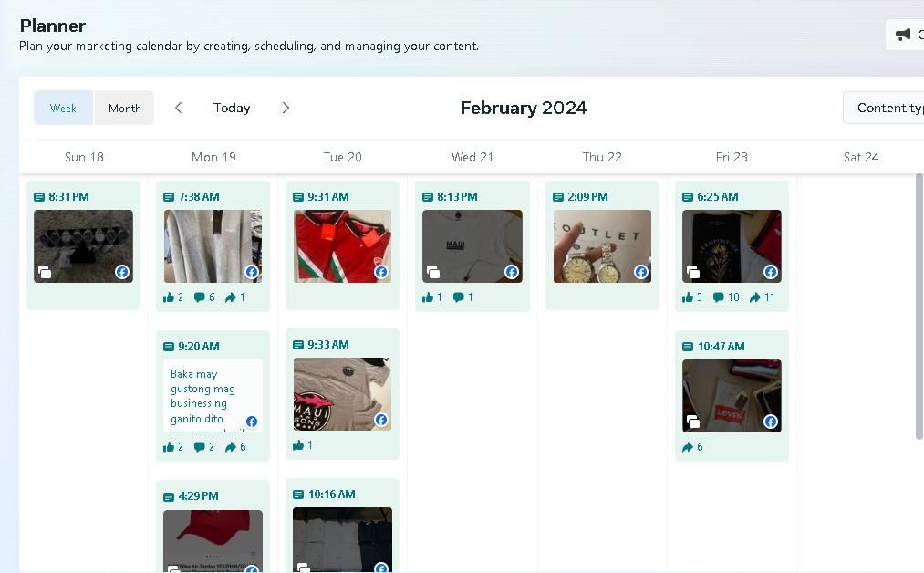
Task: Open the 9:20 AM text post
Action: point(209,395)
